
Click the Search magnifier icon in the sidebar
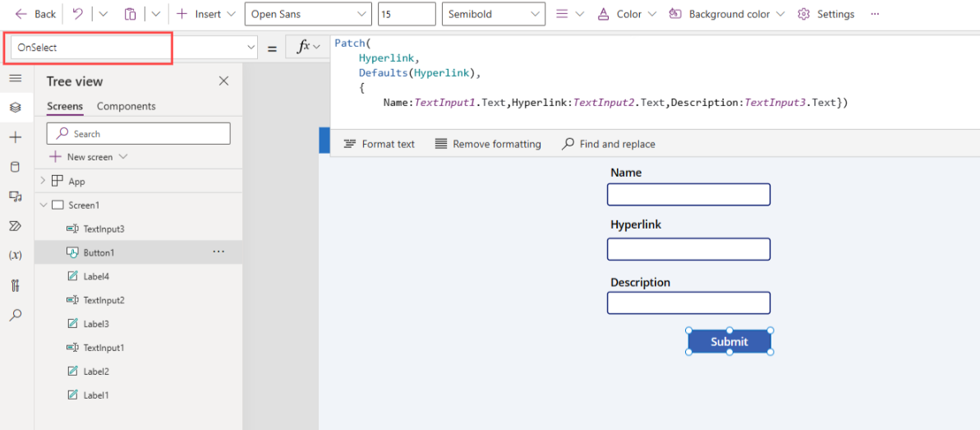[x=15, y=315]
